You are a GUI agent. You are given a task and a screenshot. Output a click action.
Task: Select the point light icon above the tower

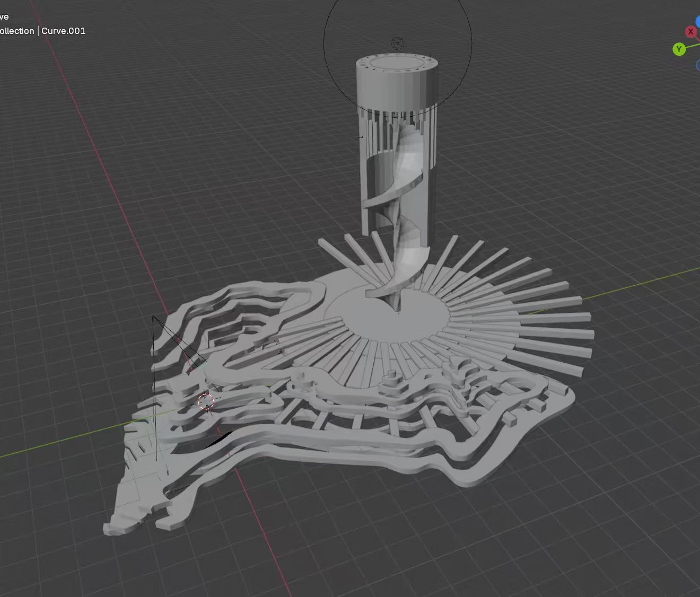pos(398,43)
